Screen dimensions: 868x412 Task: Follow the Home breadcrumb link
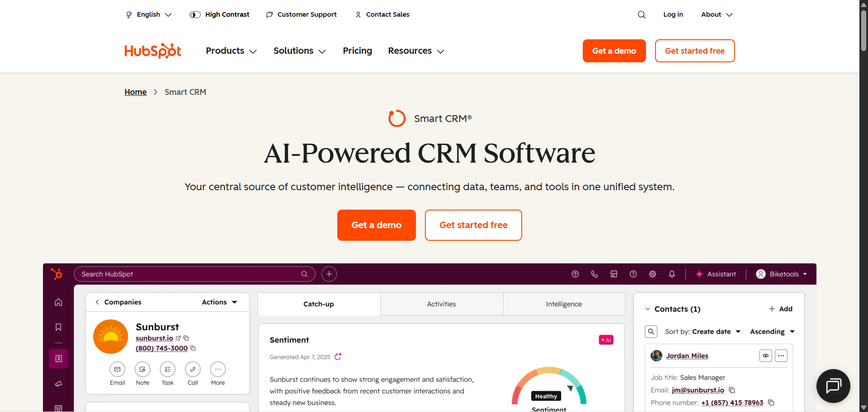(x=136, y=92)
